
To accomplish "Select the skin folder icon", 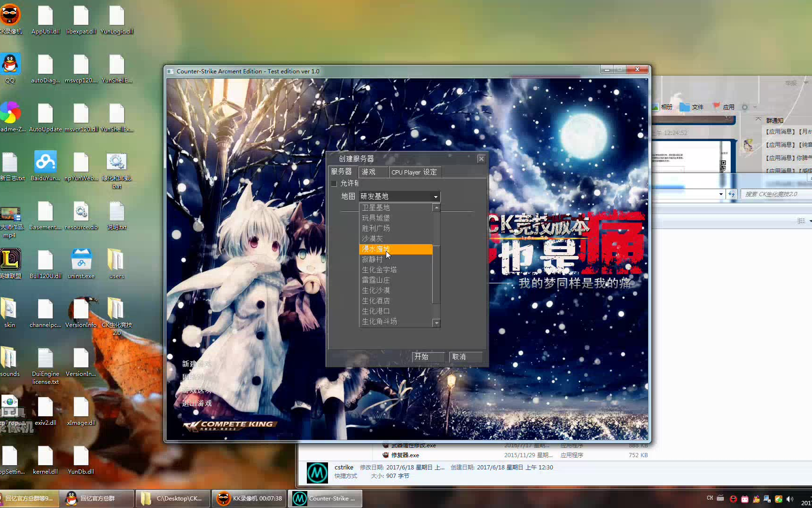I will 9,313.
